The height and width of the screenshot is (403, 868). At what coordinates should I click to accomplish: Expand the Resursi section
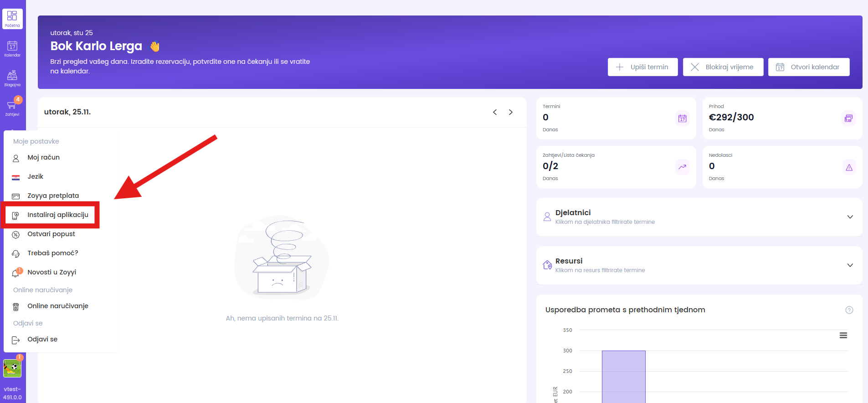pos(850,265)
